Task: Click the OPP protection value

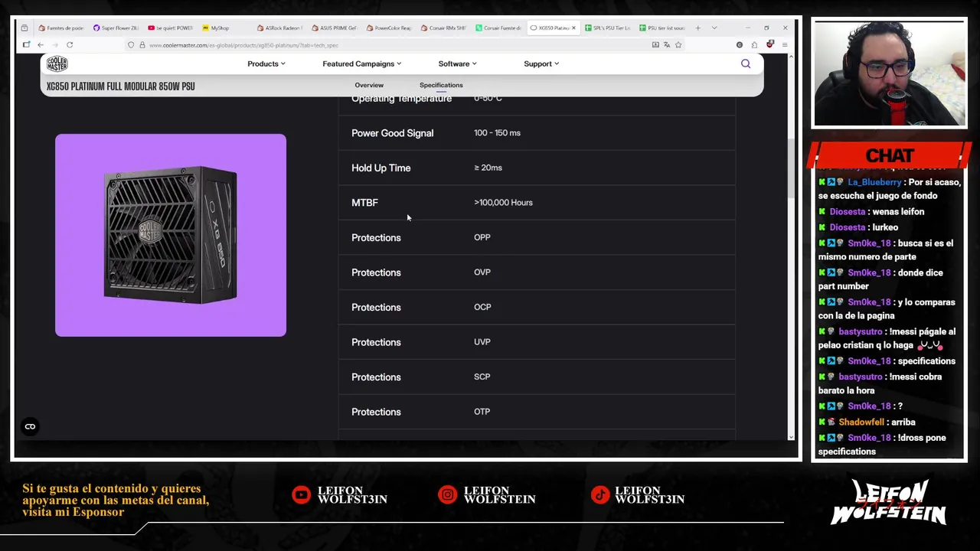Action: (482, 237)
